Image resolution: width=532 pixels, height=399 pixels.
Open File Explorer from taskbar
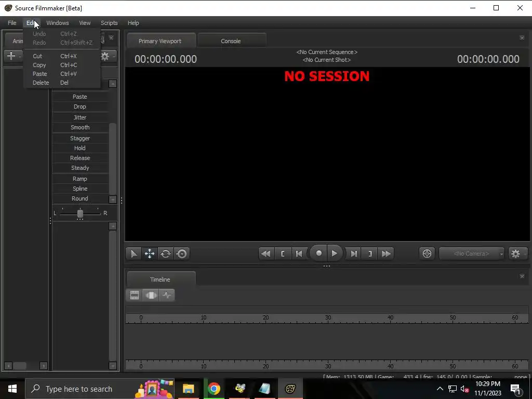(x=188, y=389)
